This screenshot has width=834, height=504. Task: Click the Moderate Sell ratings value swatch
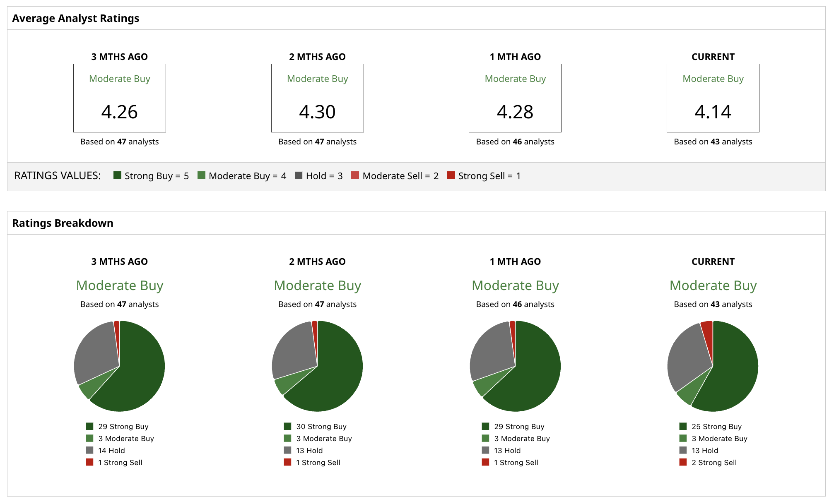point(355,175)
